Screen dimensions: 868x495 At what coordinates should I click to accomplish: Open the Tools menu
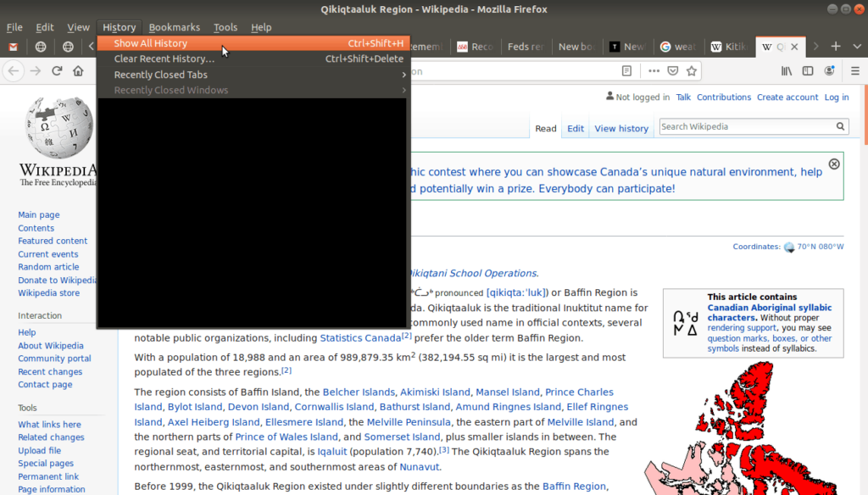[x=225, y=27]
